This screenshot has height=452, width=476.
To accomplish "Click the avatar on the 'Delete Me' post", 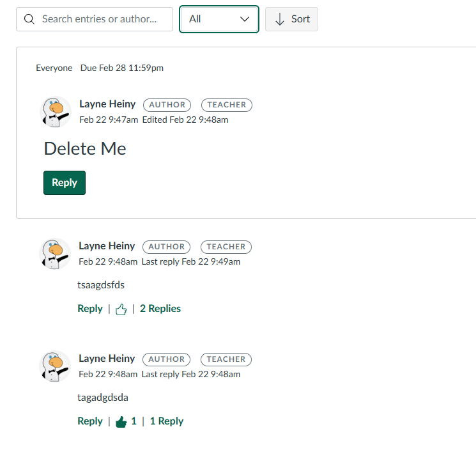I will 56,112.
